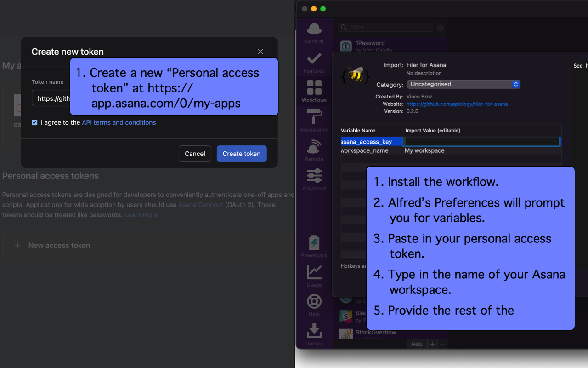
Task: Click the Learn more link
Action: point(141,215)
